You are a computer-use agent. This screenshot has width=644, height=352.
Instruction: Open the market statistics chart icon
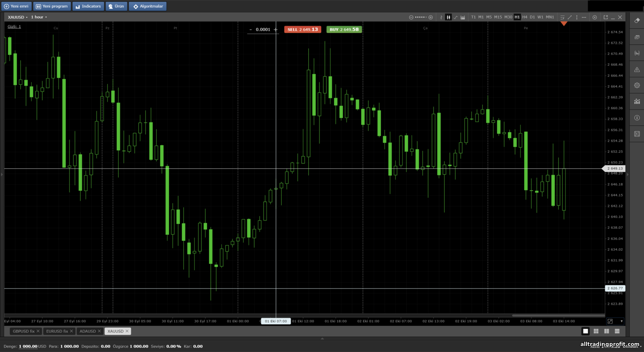point(637,102)
